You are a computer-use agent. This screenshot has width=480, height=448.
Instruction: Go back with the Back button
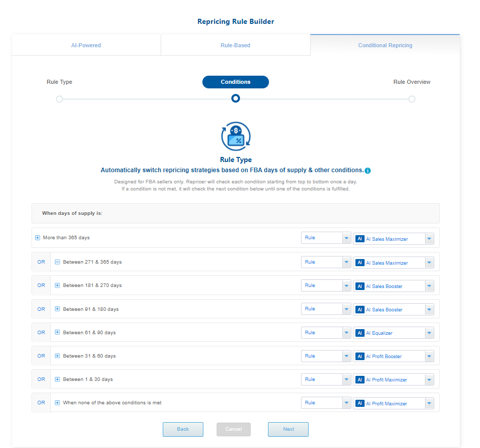(x=183, y=429)
